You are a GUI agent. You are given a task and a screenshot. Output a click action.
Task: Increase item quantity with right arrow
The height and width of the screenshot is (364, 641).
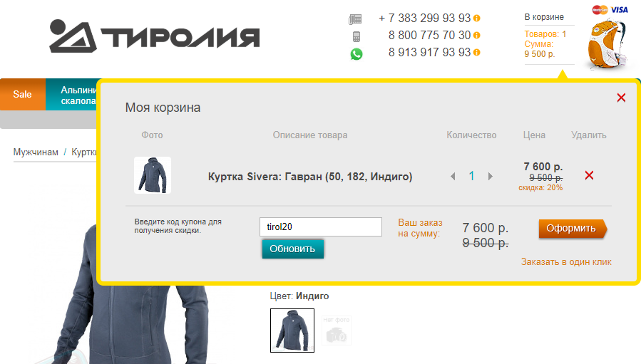click(490, 177)
